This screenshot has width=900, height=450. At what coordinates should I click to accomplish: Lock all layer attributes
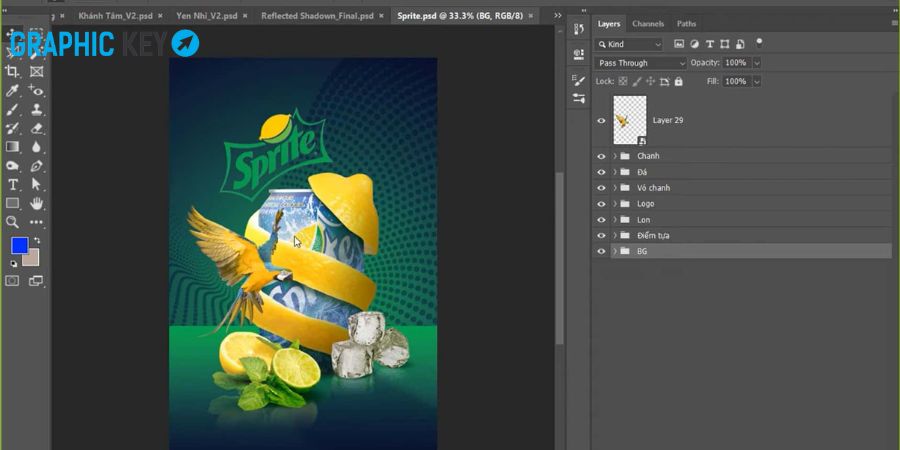[x=678, y=82]
